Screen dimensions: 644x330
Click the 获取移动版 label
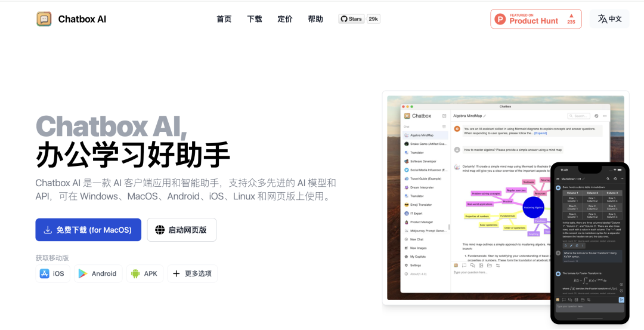tap(52, 258)
